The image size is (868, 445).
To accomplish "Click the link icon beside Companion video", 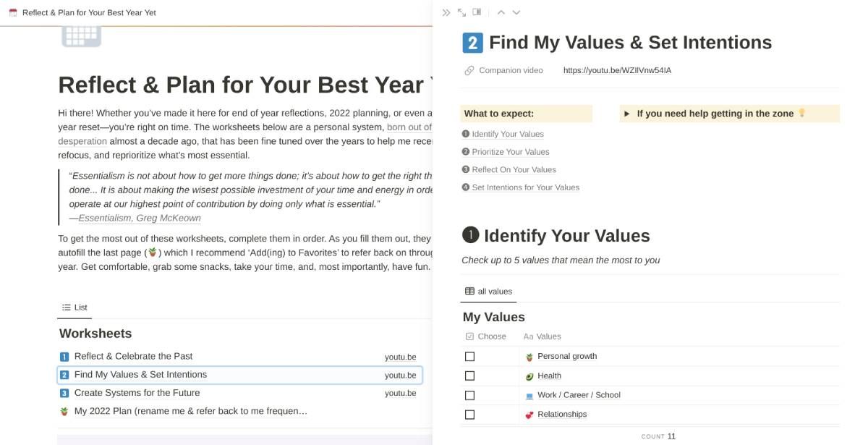I will (x=469, y=71).
